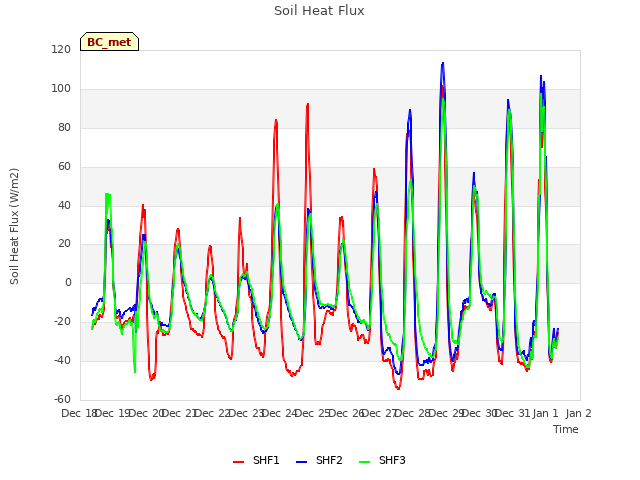Click the Dec 18 x-axis tick label

tap(79, 413)
